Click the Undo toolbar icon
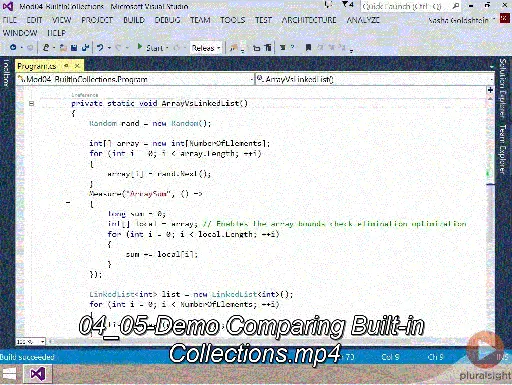The width and height of the screenshot is (512, 385). 100,48
